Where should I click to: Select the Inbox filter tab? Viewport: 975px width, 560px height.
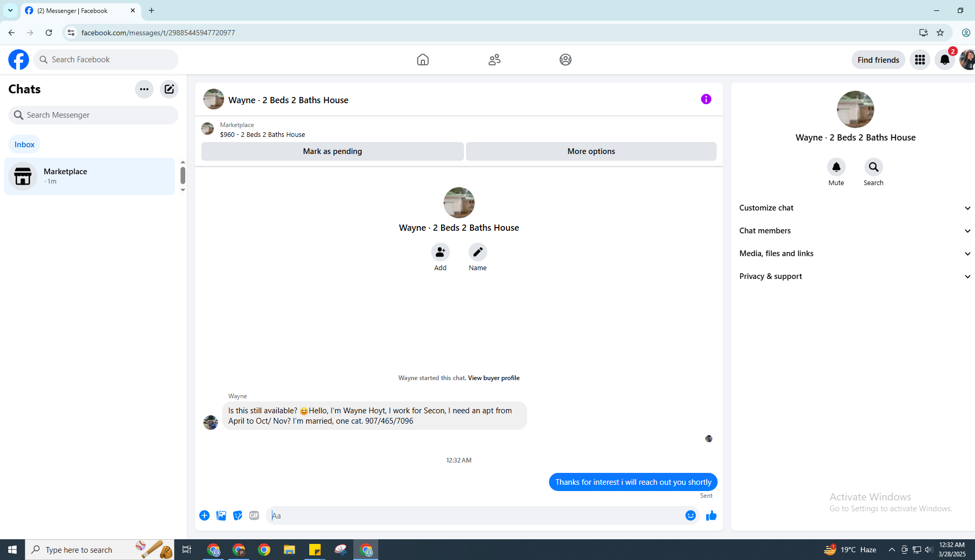[24, 144]
